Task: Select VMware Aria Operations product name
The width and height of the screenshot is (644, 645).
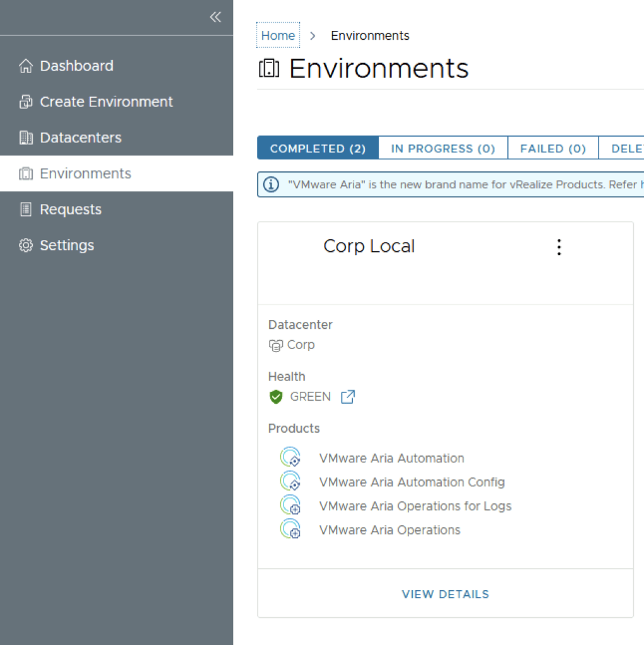Action: [x=389, y=530]
